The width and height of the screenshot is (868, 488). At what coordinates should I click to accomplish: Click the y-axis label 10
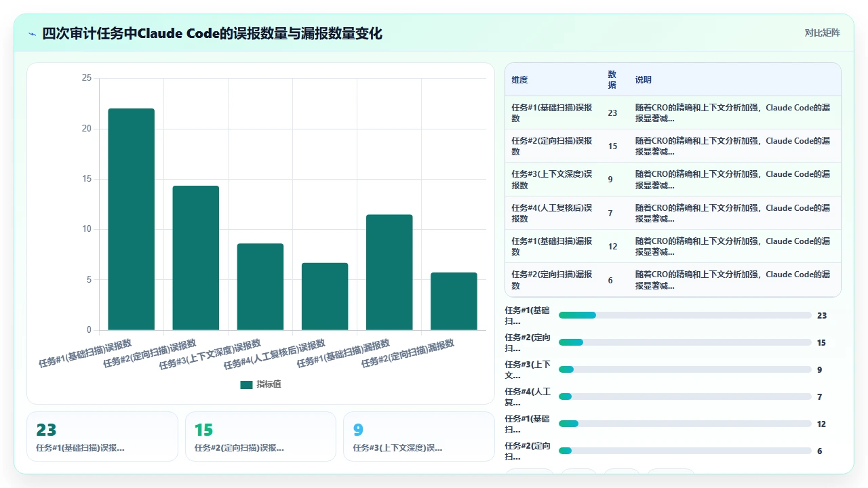coord(86,229)
